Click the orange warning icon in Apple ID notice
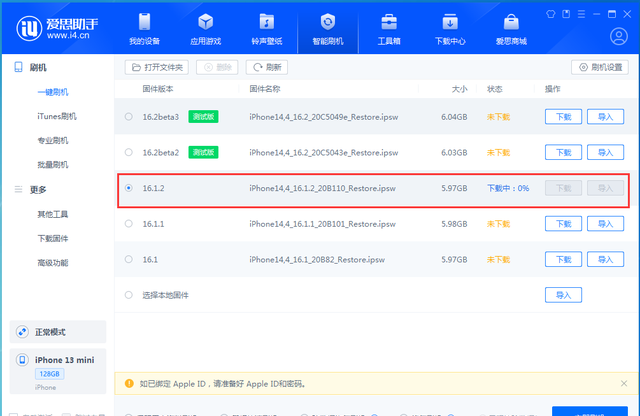640x416 pixels. [129, 383]
